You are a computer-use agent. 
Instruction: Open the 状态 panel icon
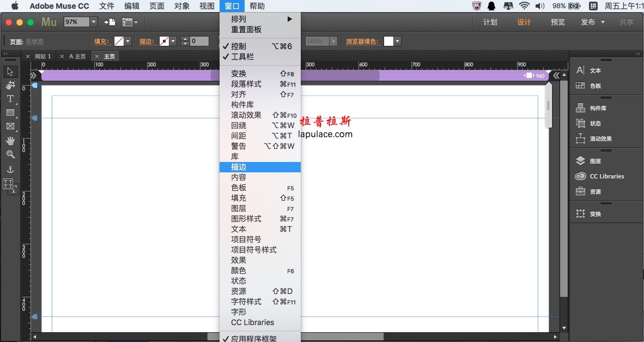(x=580, y=123)
